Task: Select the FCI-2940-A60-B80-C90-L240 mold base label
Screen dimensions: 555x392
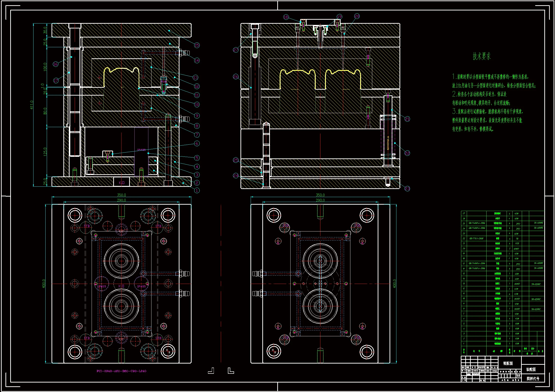Action: [x=121, y=371]
